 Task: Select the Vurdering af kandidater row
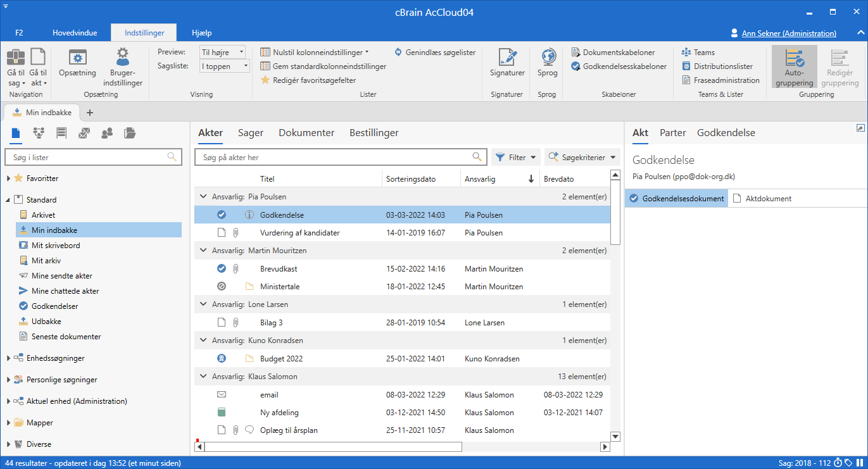[x=402, y=233]
